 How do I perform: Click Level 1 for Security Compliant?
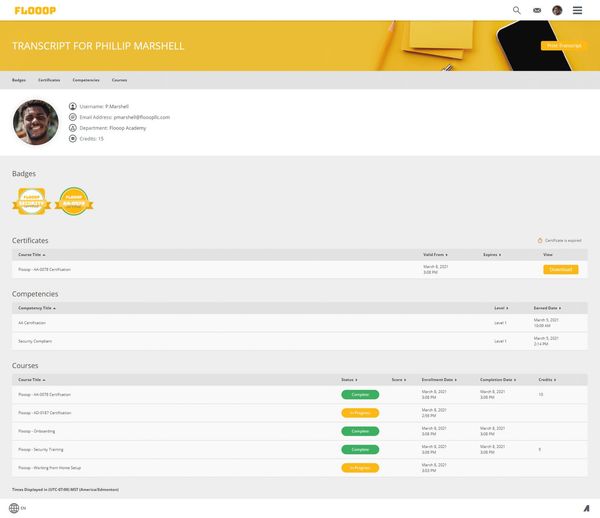point(500,341)
